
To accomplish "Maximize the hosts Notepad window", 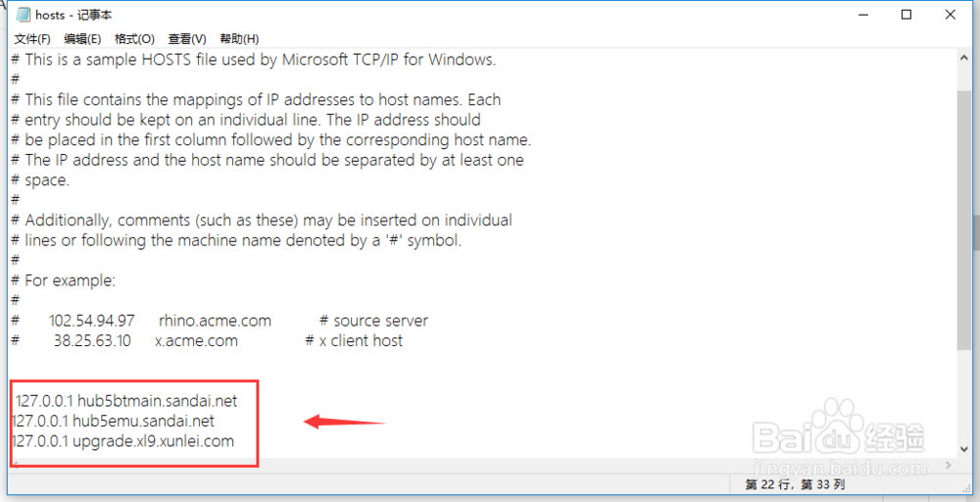I will tap(906, 15).
